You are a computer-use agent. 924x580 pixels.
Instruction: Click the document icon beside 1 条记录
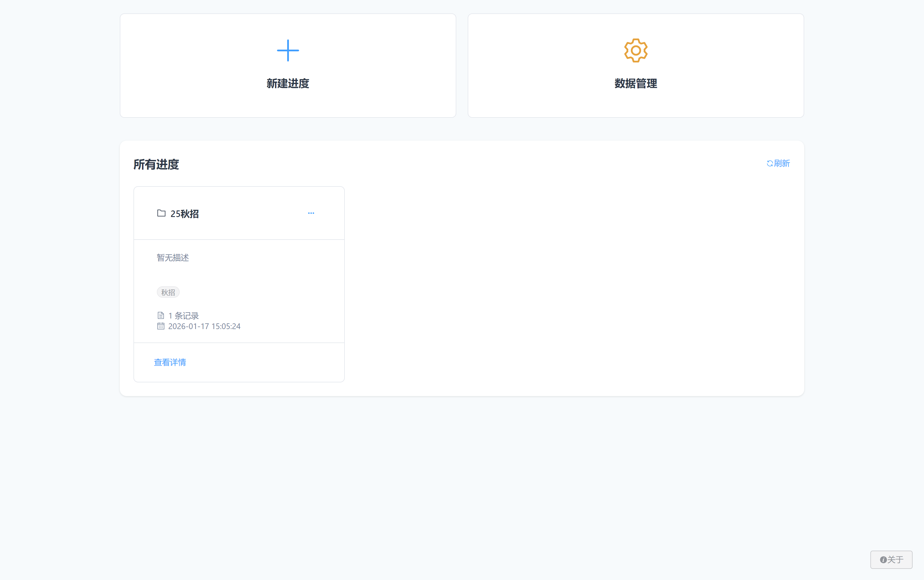(x=161, y=315)
